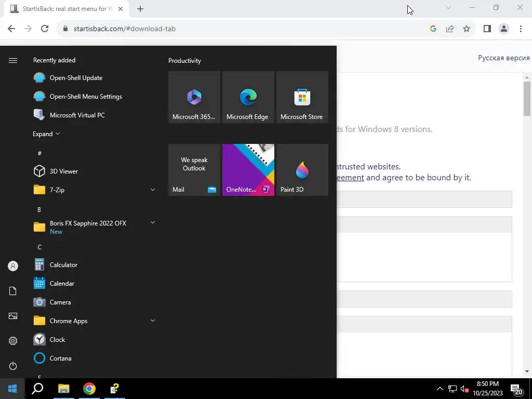The image size is (532, 399).
Task: Click the letter C header in the app list
Action: pos(39,247)
